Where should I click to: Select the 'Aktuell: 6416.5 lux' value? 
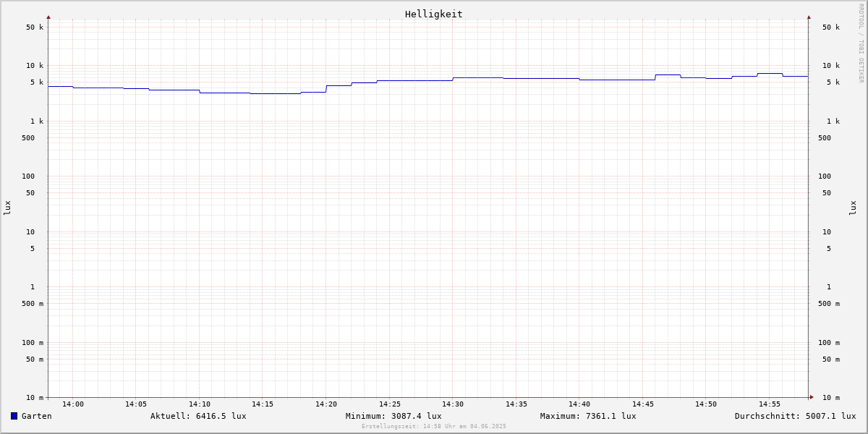(x=198, y=416)
